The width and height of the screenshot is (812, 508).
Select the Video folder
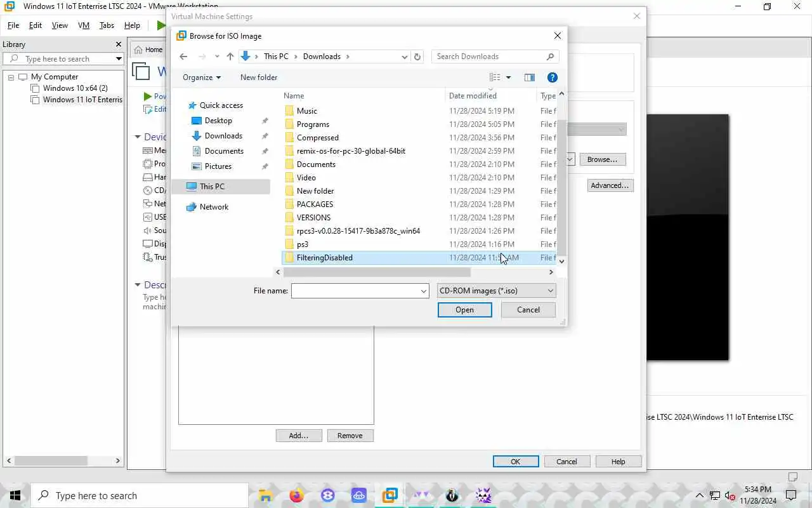click(306, 178)
